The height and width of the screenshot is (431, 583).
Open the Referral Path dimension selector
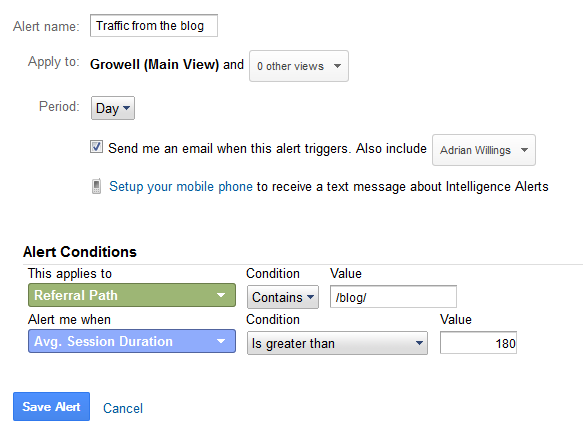[132, 295]
